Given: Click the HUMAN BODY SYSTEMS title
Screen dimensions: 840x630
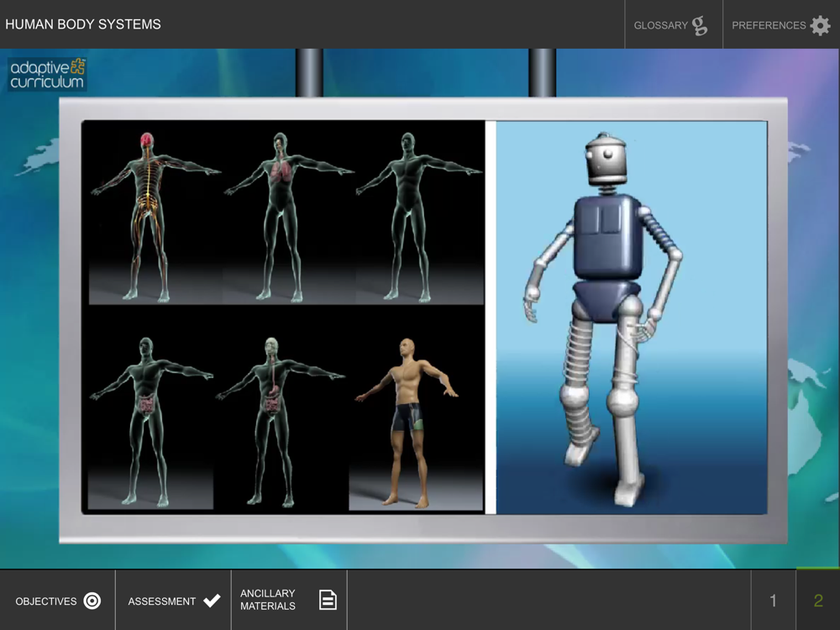Looking at the screenshot, I should click(x=83, y=24).
